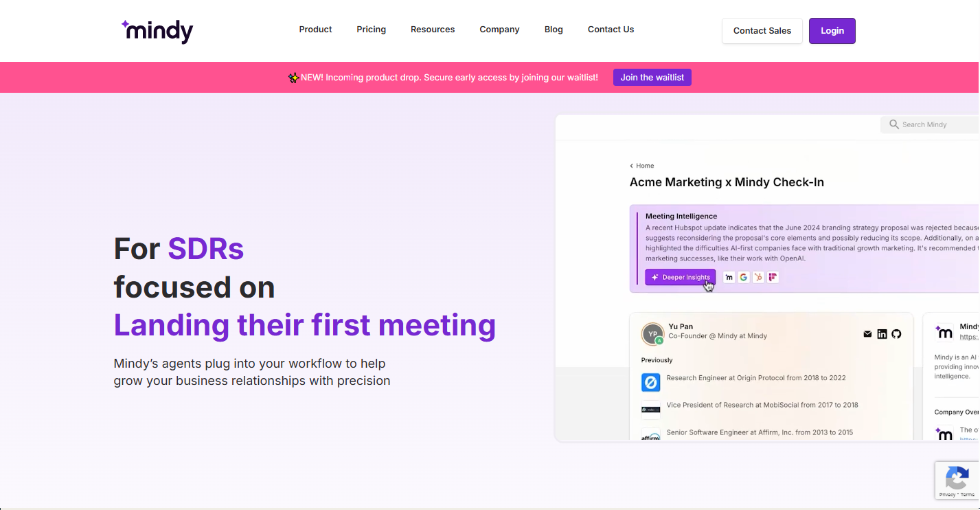This screenshot has height=510, width=980.
Task: Click the Home back link in the preview
Action: pyautogui.click(x=642, y=166)
